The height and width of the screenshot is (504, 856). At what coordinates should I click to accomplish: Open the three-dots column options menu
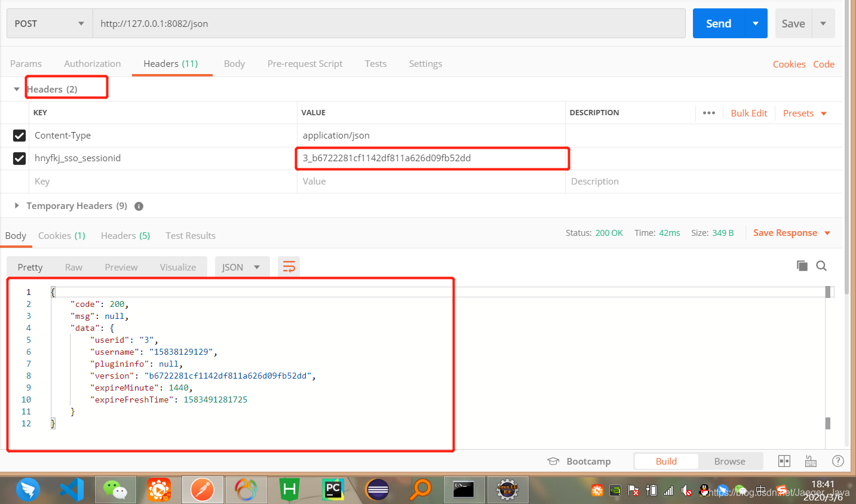click(709, 113)
